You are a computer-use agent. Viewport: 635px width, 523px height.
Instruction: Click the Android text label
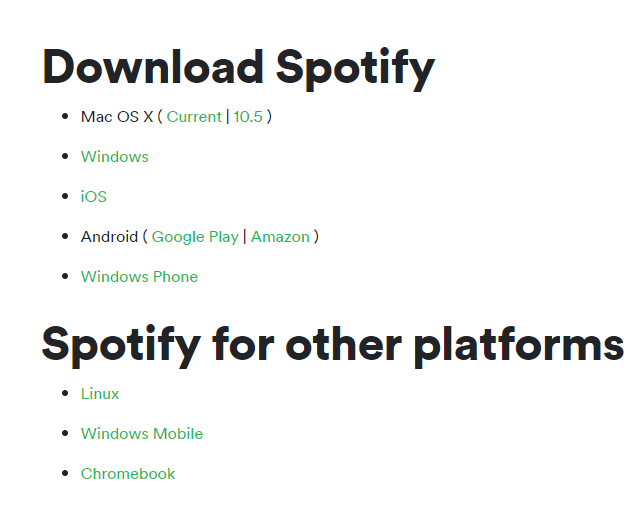[109, 237]
